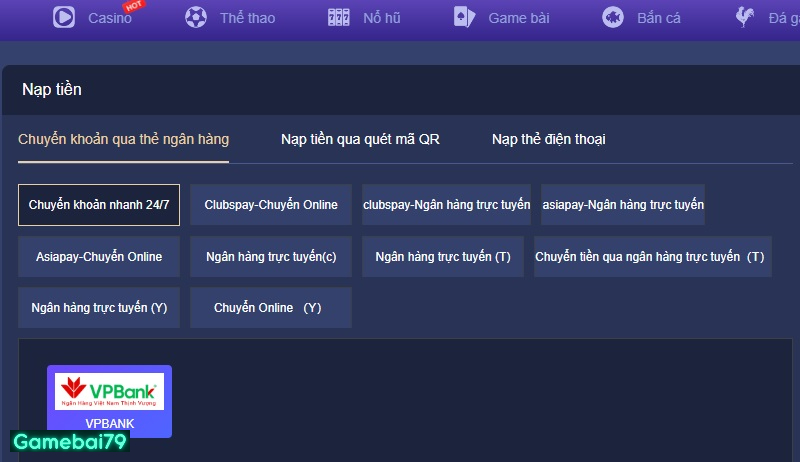Image resolution: width=800 pixels, height=462 pixels.
Task: Open the Thể thao menu label
Action: pyautogui.click(x=247, y=18)
